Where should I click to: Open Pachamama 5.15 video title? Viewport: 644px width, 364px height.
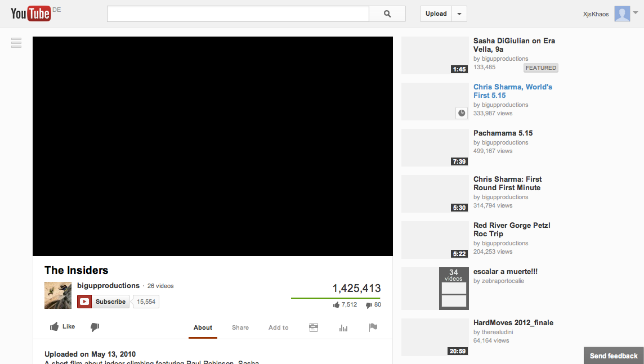click(503, 133)
